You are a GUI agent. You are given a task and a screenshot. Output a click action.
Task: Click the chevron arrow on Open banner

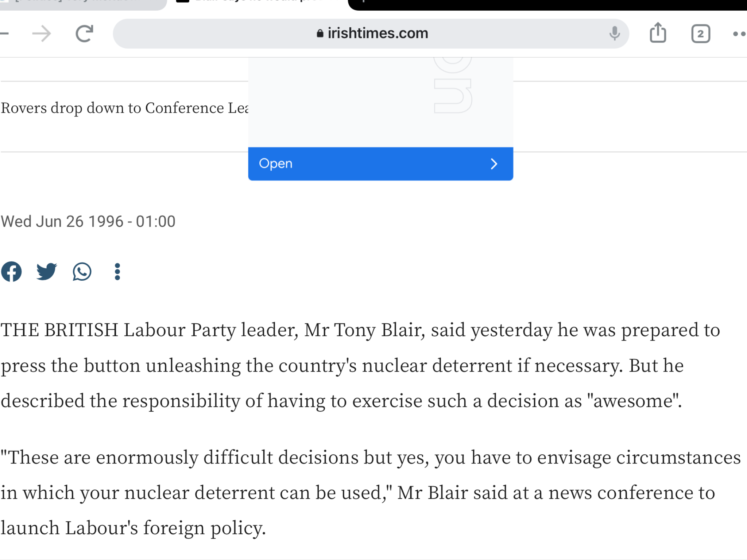494,164
